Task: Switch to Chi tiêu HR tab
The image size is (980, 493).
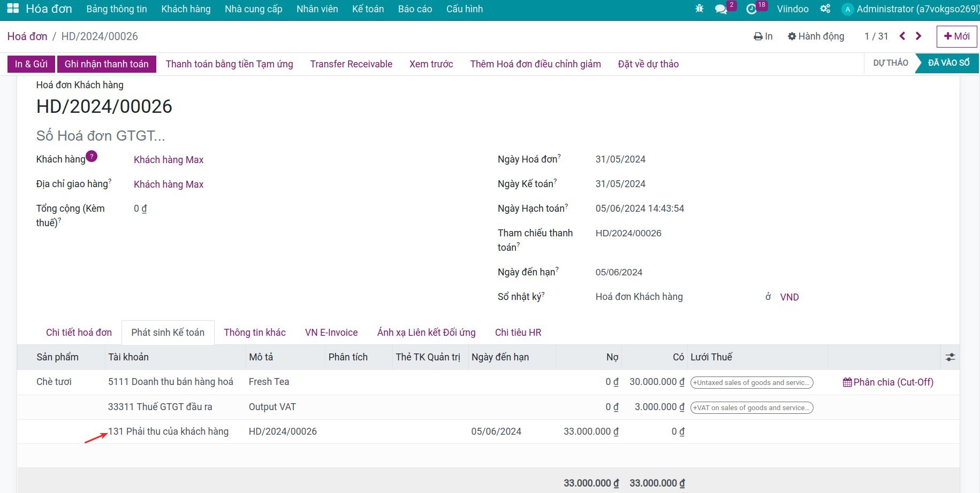Action: click(x=518, y=333)
